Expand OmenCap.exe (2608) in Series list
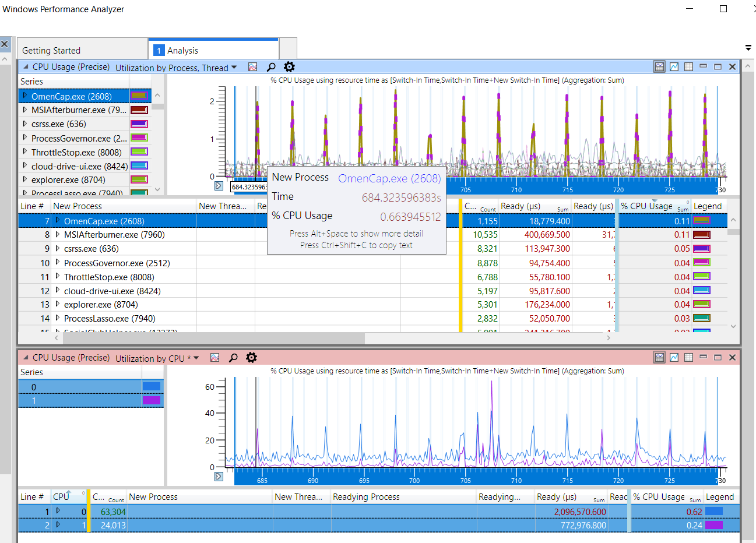Image resolution: width=756 pixels, height=543 pixels. coord(24,96)
